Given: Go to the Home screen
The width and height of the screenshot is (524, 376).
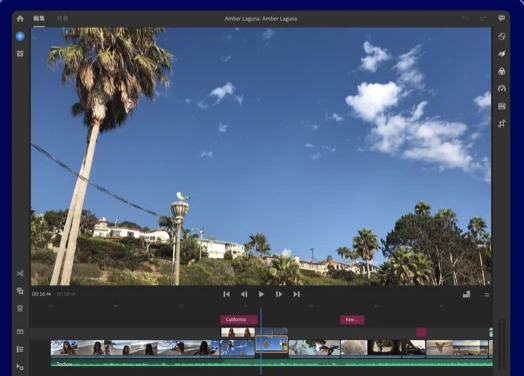Looking at the screenshot, I should coord(20,18).
